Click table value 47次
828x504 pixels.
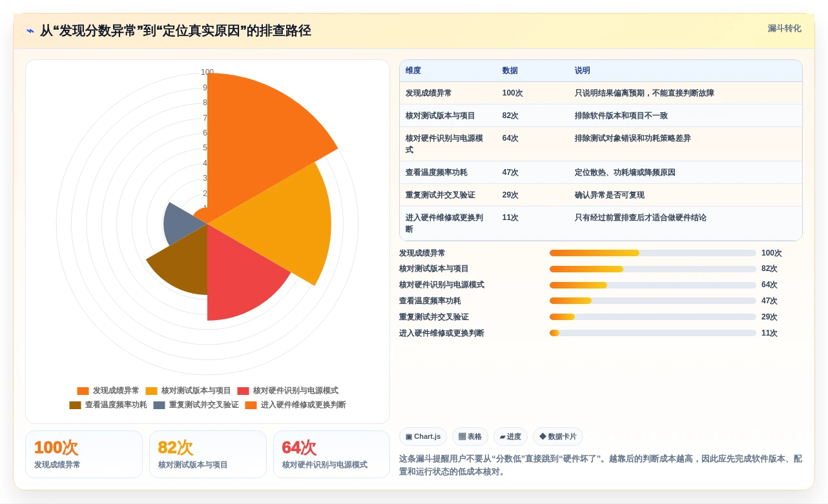coord(510,173)
